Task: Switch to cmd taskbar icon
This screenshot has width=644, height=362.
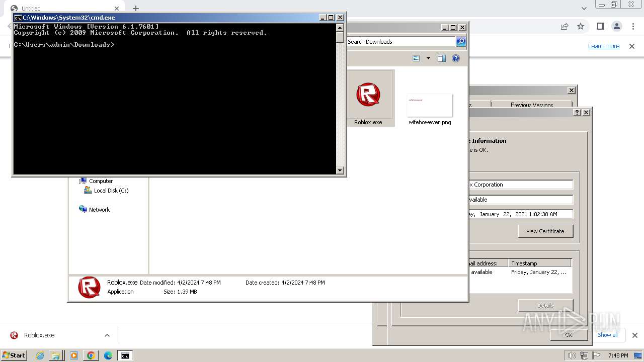Action: pyautogui.click(x=125, y=355)
